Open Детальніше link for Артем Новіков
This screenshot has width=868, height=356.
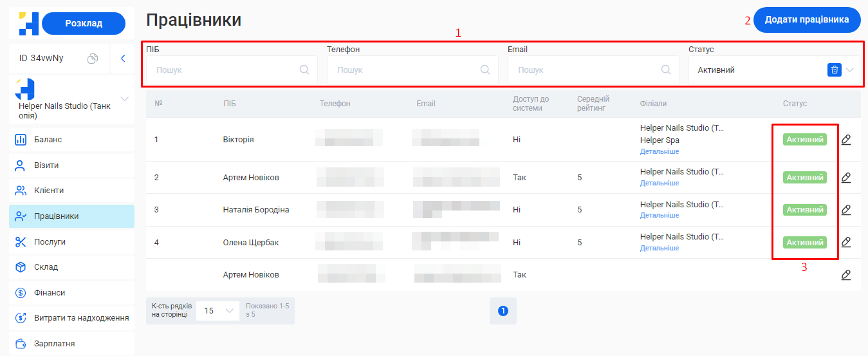(x=659, y=183)
